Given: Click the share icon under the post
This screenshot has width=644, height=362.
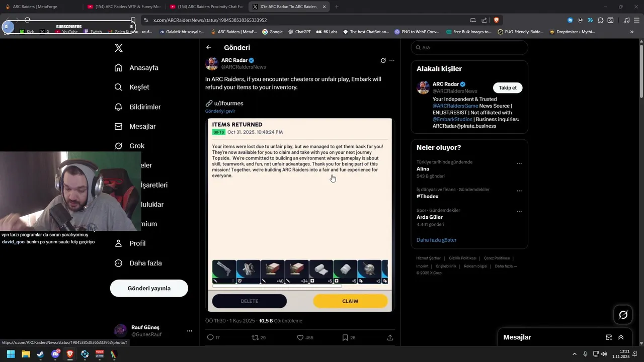Looking at the screenshot, I should point(390,337).
